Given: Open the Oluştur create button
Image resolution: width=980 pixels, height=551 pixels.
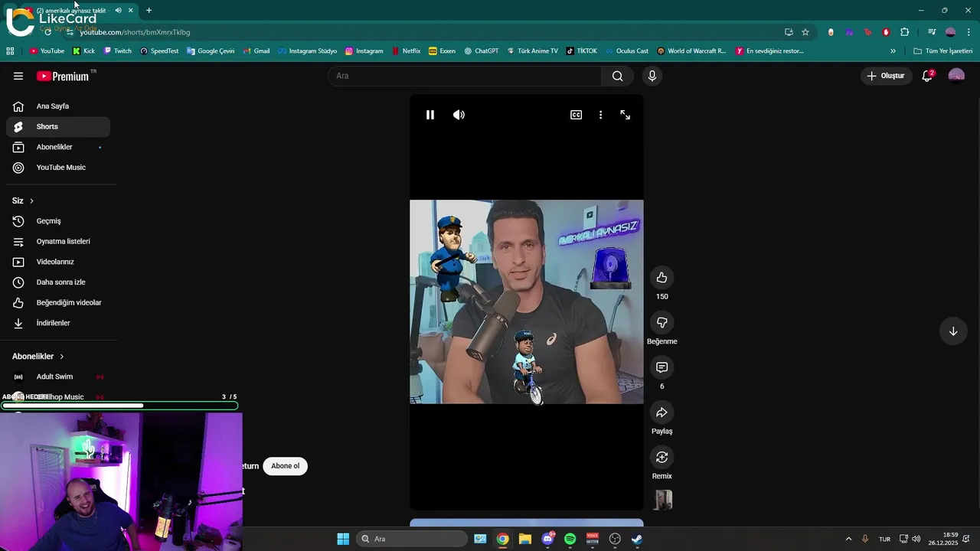Looking at the screenshot, I should coord(886,76).
